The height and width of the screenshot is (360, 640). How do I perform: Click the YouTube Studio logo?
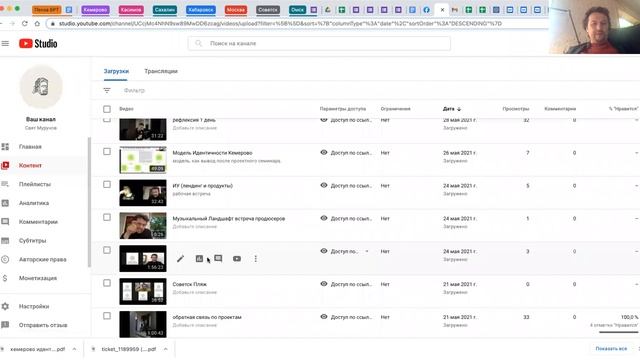tap(38, 43)
